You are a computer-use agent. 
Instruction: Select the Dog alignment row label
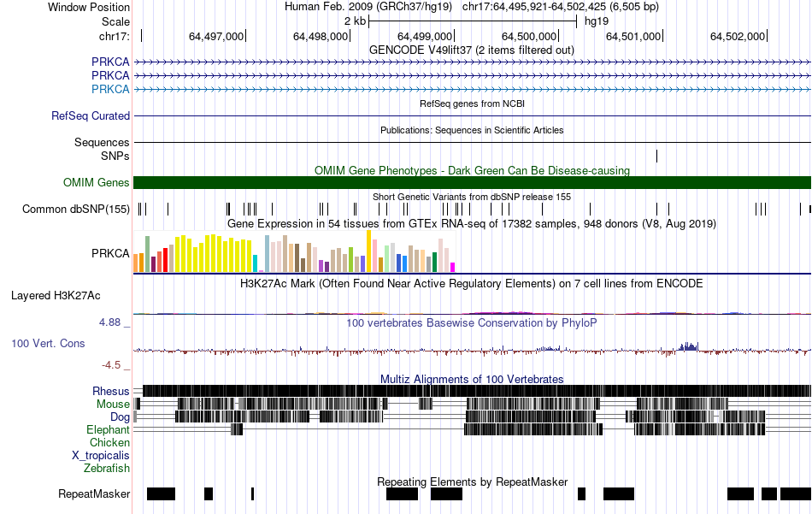120,417
